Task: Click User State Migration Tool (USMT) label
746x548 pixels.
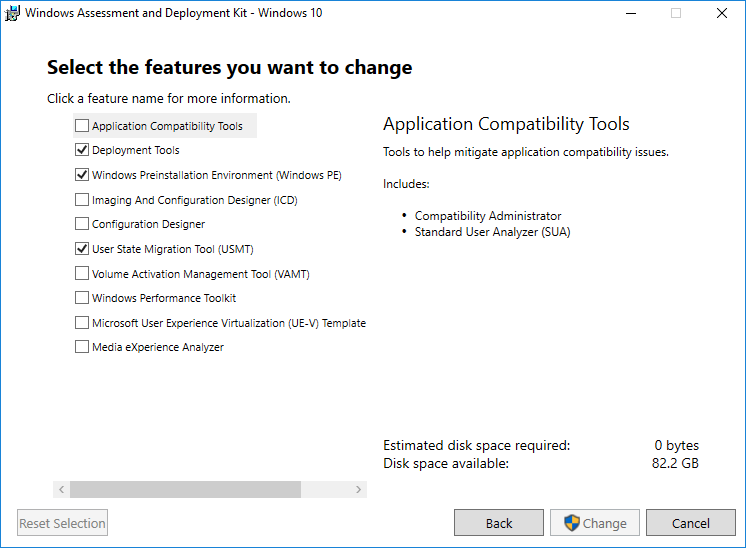Action: tap(173, 249)
